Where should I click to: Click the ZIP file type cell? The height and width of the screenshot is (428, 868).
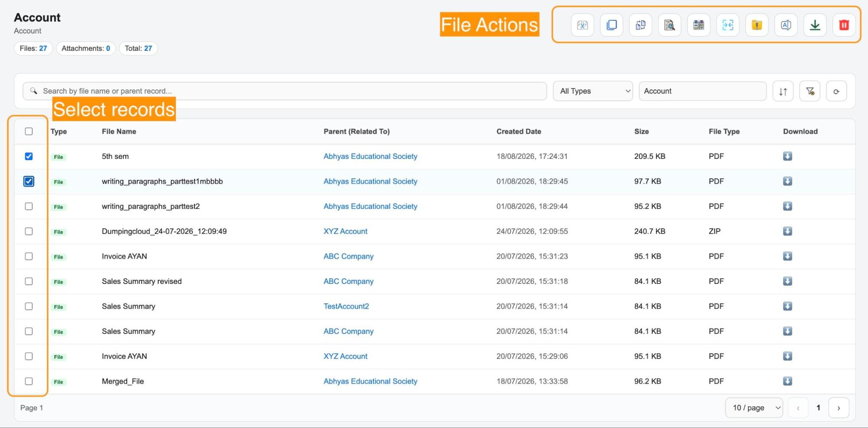point(714,231)
